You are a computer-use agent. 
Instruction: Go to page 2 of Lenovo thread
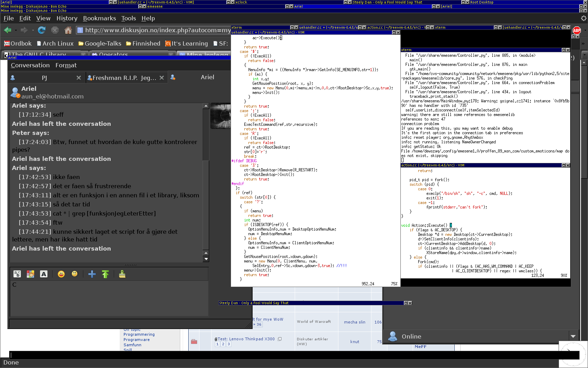coord(223,344)
